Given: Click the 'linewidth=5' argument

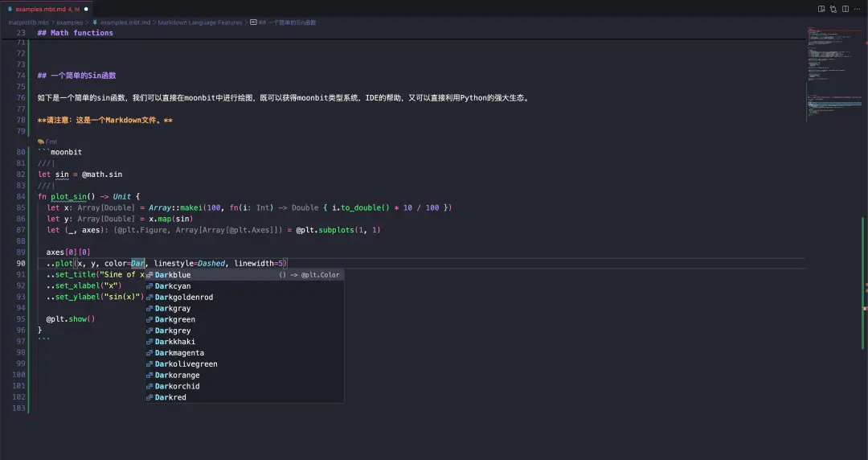Looking at the screenshot, I should coord(259,263).
